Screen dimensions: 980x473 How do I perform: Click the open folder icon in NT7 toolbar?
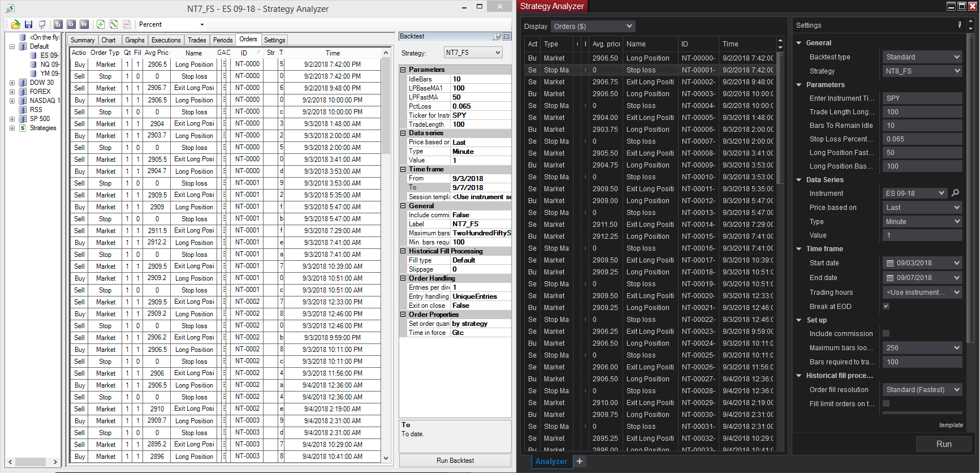[15, 24]
